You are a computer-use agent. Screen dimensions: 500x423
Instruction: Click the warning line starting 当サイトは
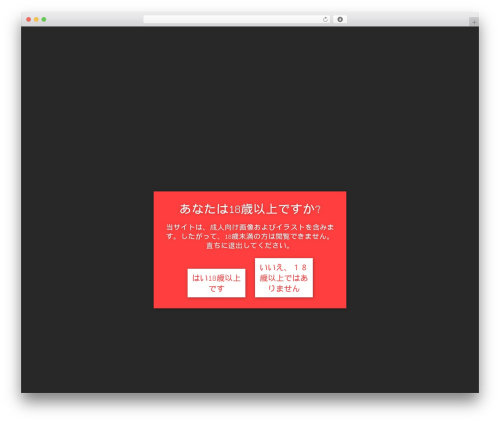250,227
